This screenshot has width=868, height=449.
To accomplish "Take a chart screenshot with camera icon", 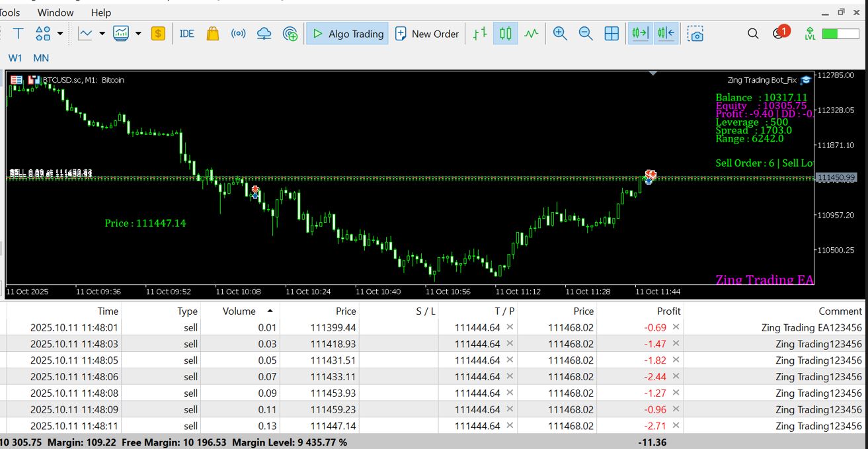I will pos(695,34).
